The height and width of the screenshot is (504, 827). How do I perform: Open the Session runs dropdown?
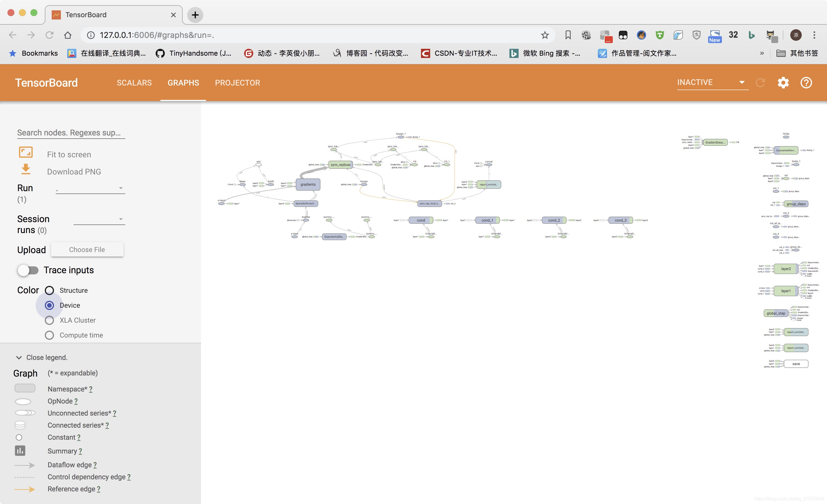coord(99,220)
